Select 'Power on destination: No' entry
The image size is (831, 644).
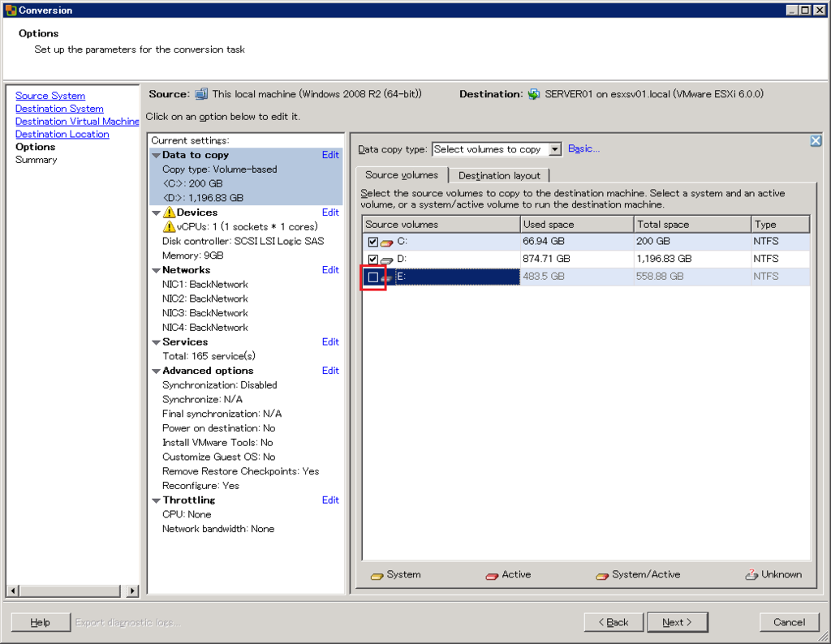219,428
